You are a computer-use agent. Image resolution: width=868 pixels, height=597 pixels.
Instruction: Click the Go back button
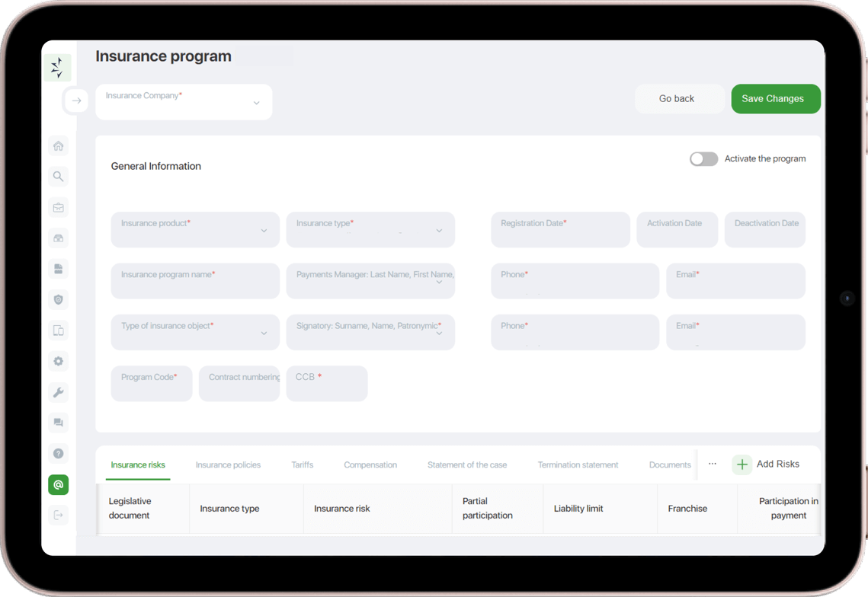679,98
